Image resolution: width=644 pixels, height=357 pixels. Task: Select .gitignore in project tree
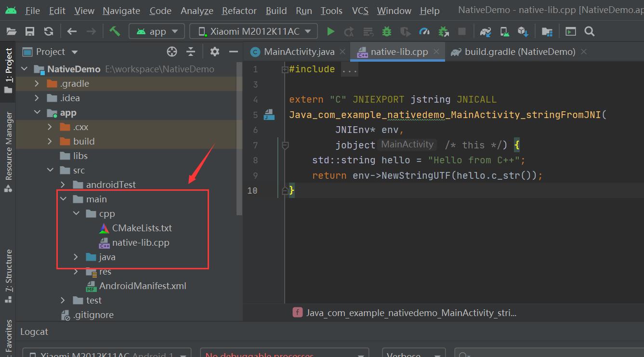[93, 315]
